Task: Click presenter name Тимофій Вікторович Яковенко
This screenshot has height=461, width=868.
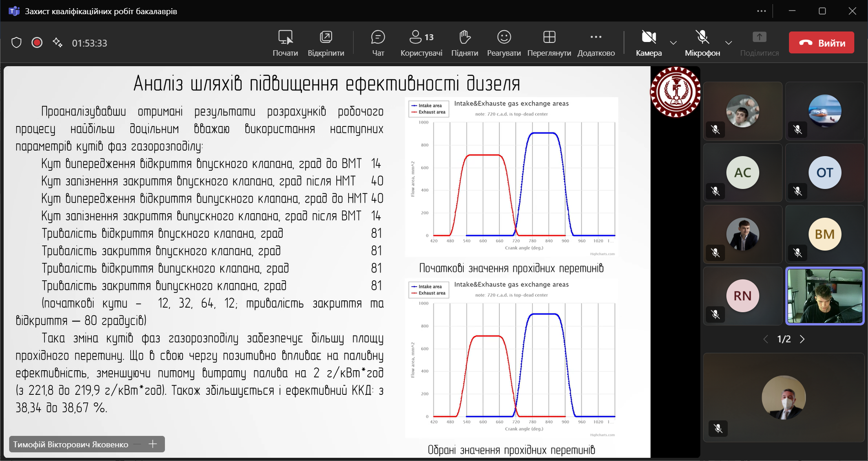Action: [71, 445]
